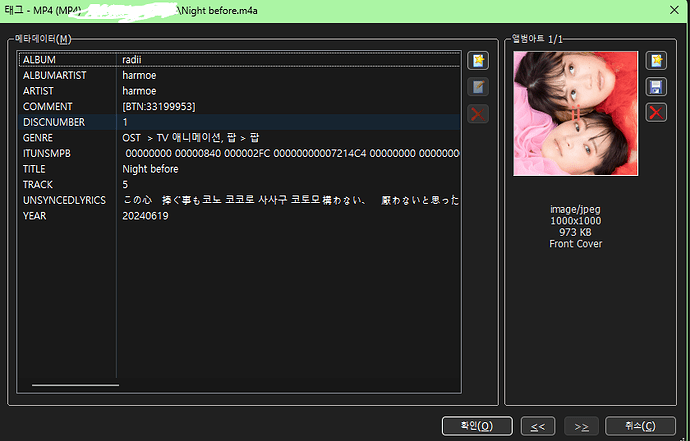Select the ALBUM field row
690x441 pixels.
[240, 59]
